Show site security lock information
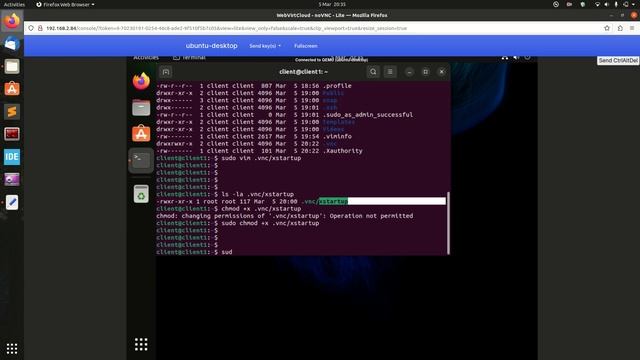 pos(40,28)
